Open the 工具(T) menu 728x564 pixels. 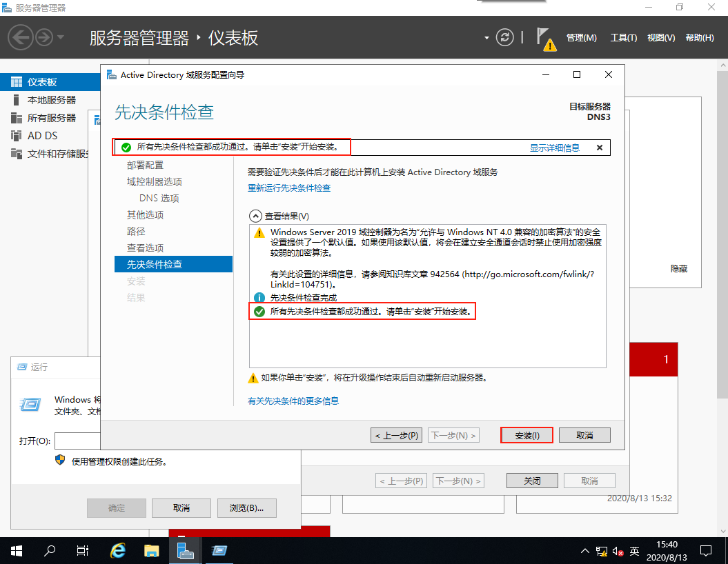coord(624,37)
